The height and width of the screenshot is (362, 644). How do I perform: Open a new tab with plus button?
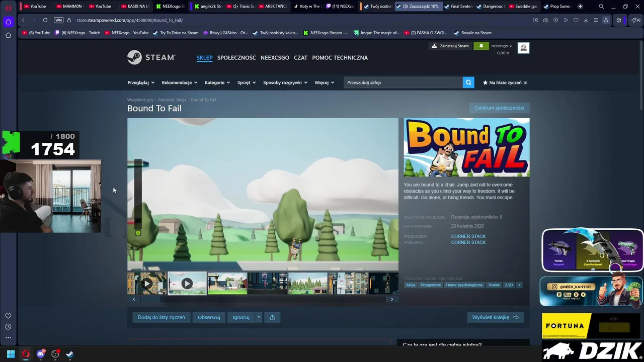point(580,7)
